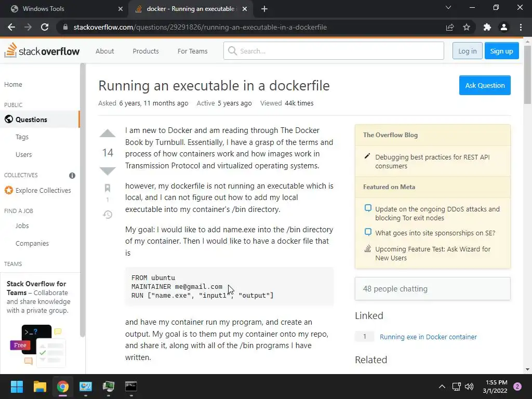Screen dimensions: 532x399
Task: Go back with the browser back arrow
Action: point(11,27)
